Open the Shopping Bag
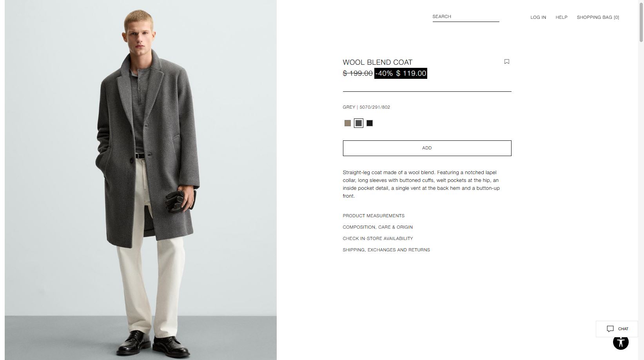The image size is (644, 360). click(598, 17)
